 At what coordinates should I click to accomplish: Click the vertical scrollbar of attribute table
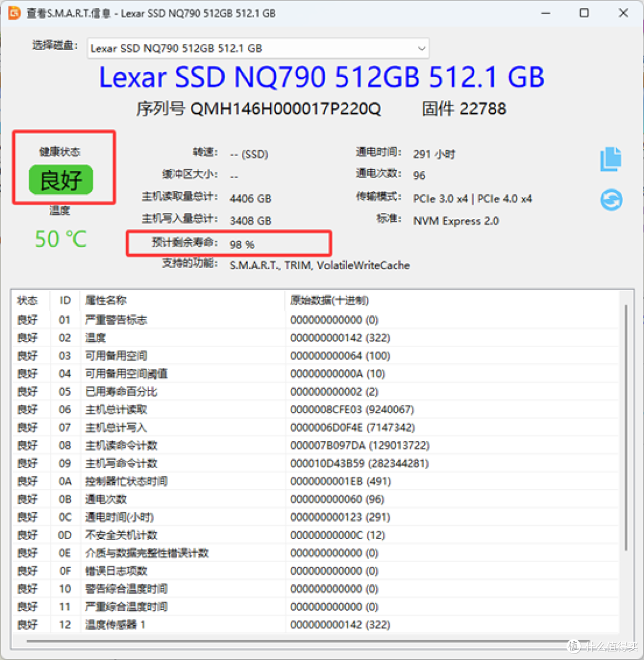tap(626, 427)
